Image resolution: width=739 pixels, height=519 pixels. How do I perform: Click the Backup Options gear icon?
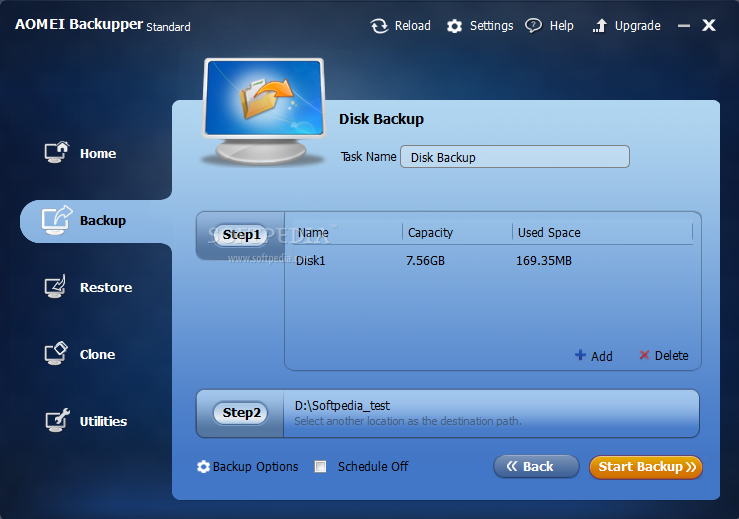point(204,467)
